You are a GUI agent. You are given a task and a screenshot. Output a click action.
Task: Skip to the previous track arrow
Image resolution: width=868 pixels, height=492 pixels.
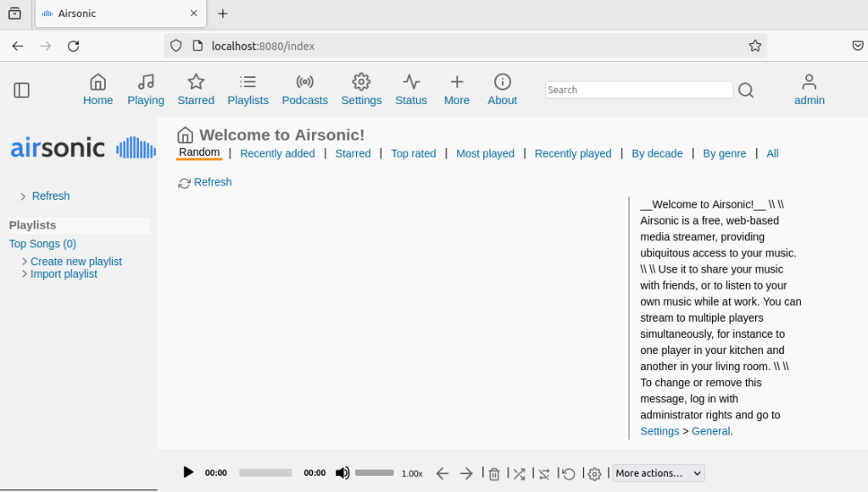point(442,473)
